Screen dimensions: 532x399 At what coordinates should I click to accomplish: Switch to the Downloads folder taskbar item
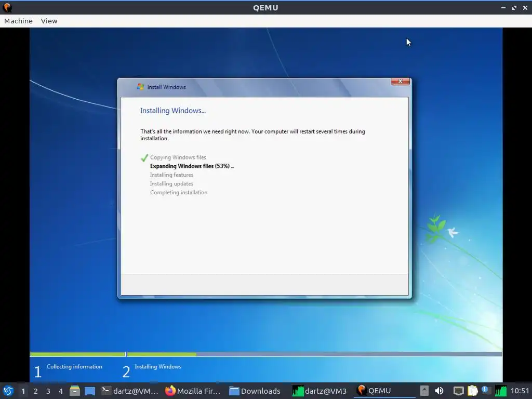[x=255, y=391]
